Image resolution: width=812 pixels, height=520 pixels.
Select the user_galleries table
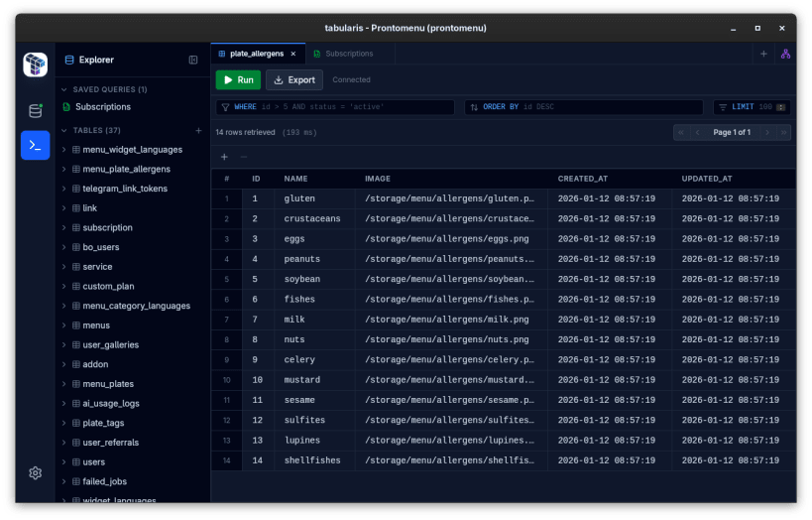tap(111, 344)
